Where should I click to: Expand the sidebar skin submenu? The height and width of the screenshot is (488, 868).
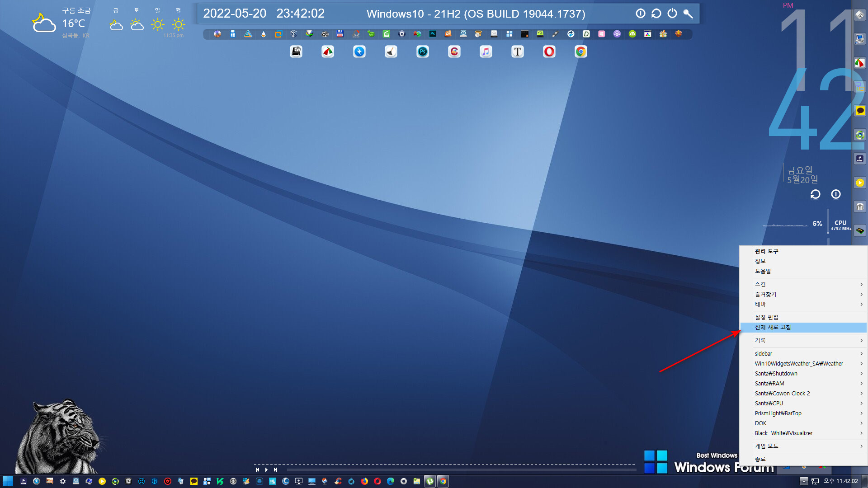click(x=803, y=354)
